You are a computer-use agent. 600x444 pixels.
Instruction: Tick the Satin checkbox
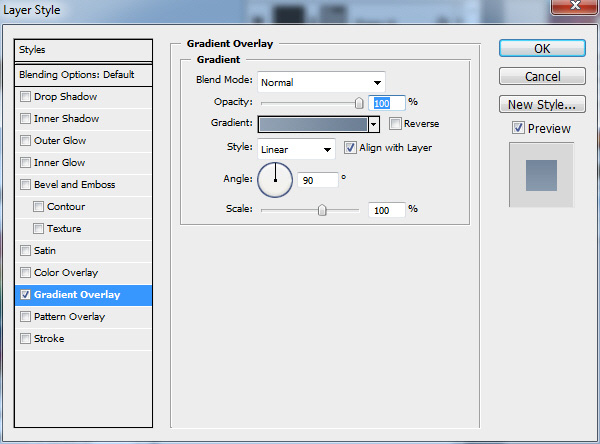point(25,250)
